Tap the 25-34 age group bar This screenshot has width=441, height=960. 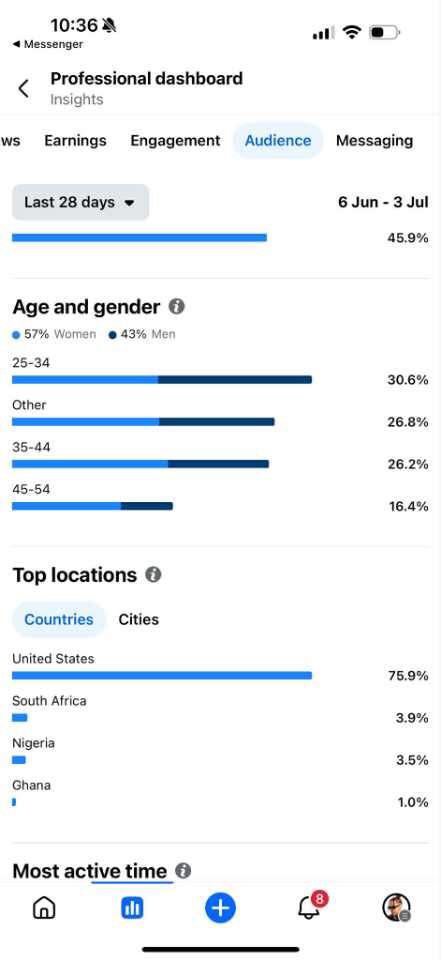pyautogui.click(x=162, y=380)
